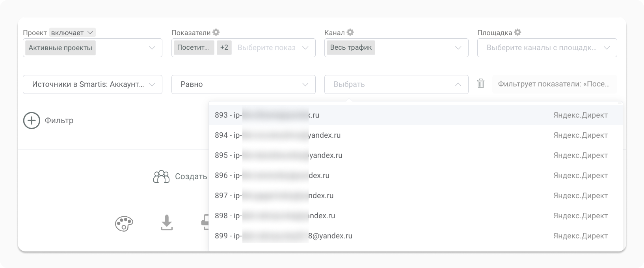The height and width of the screenshot is (268, 644).
Task: Click the plus circle Фильтр icon
Action: point(32,120)
